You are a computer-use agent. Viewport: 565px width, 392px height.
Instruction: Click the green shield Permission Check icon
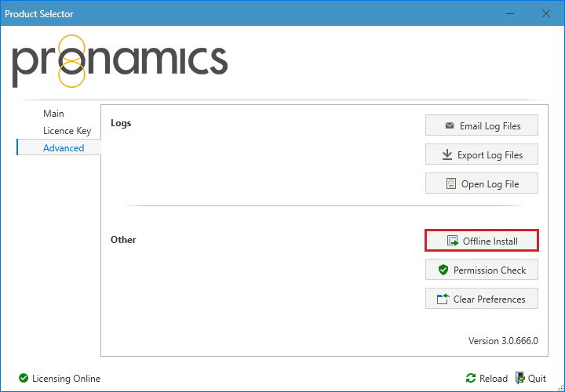[443, 270]
